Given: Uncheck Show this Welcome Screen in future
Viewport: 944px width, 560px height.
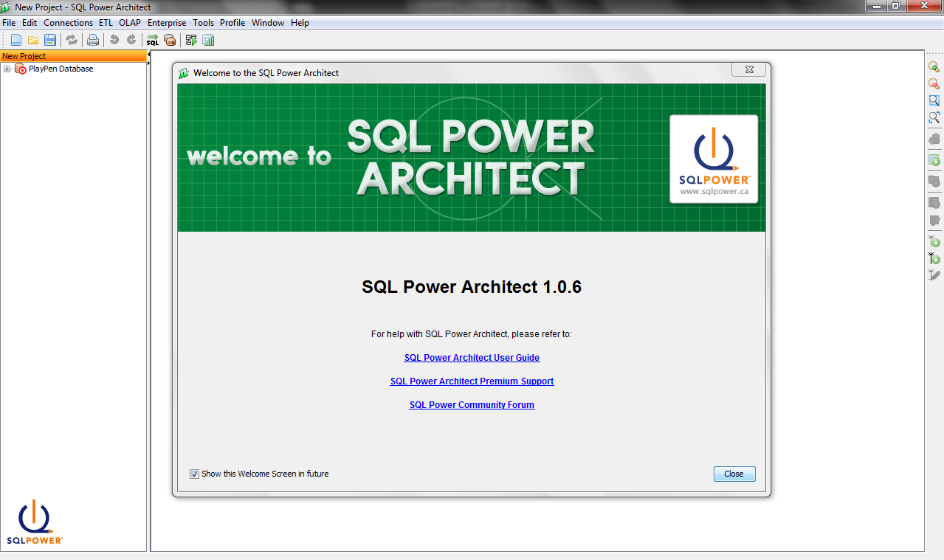Looking at the screenshot, I should tap(194, 474).
